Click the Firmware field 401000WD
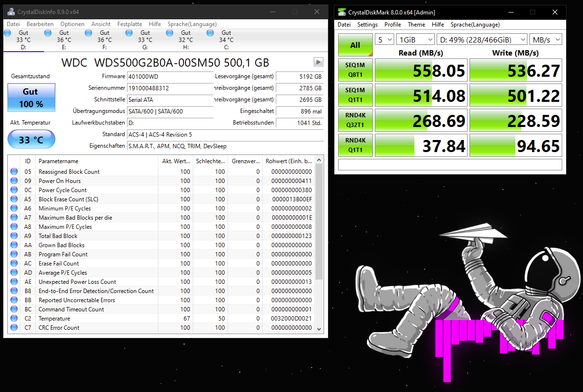The width and height of the screenshot is (583, 392). 170,76
